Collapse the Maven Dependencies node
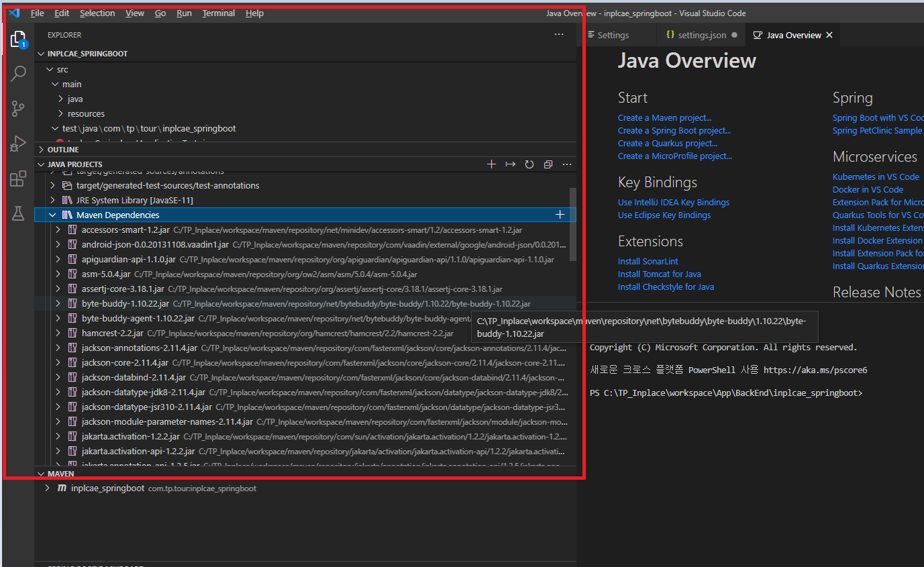 (52, 215)
